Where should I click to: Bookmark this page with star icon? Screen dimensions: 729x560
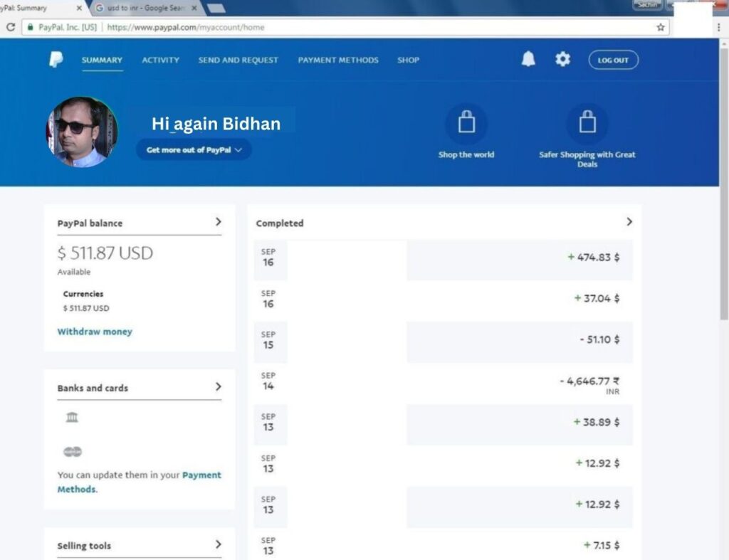tap(661, 27)
